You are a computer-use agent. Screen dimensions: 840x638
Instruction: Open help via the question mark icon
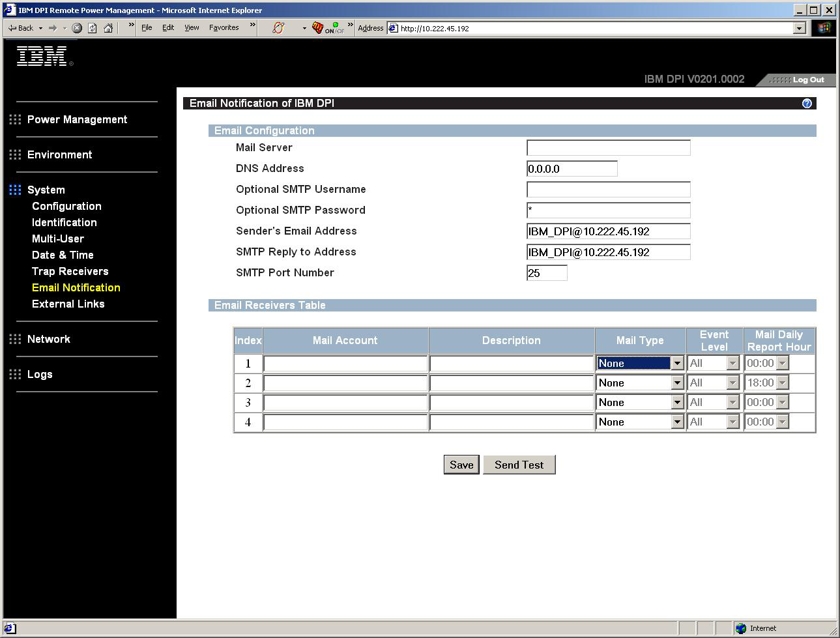[x=807, y=104]
